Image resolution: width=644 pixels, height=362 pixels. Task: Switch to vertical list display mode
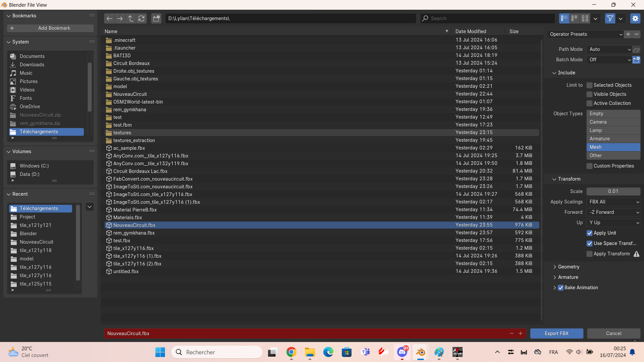coord(564,18)
